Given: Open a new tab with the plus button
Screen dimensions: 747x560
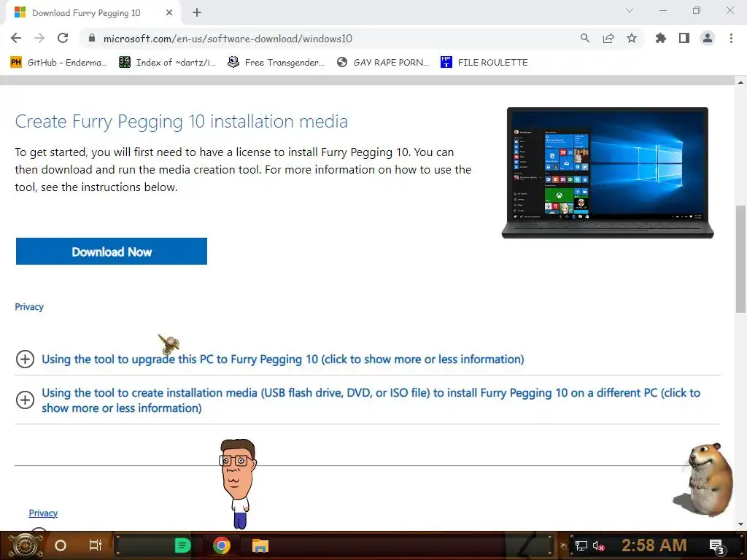Looking at the screenshot, I should pos(197,12).
